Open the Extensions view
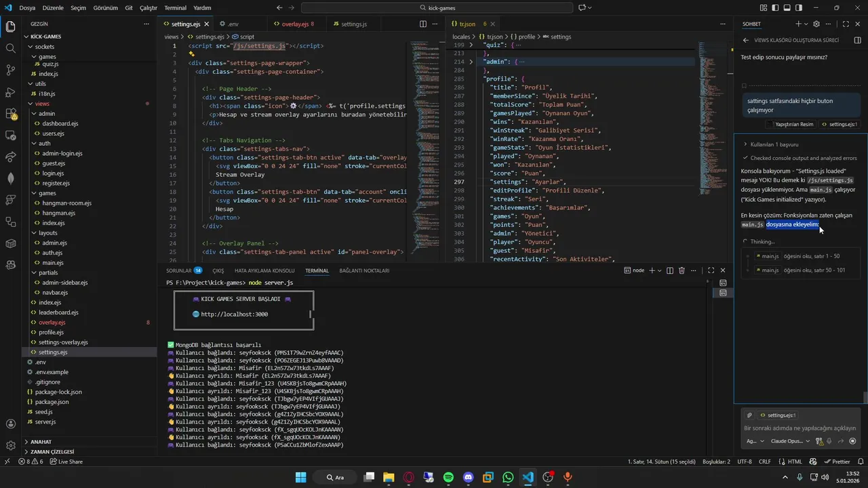 [x=10, y=114]
